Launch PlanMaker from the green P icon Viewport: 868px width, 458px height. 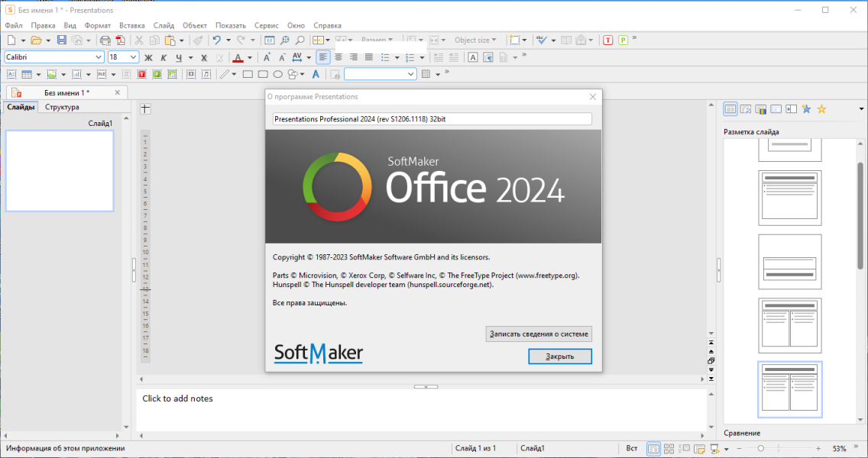623,40
